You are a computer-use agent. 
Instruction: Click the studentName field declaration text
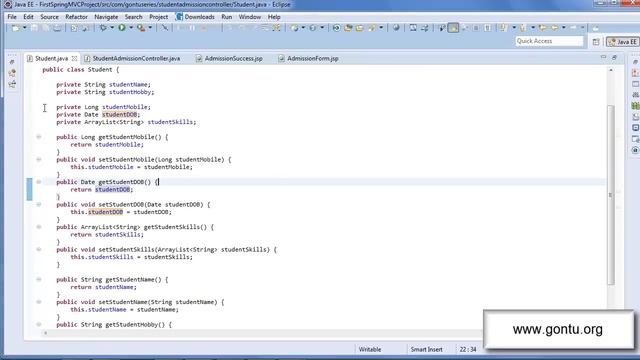pos(128,84)
